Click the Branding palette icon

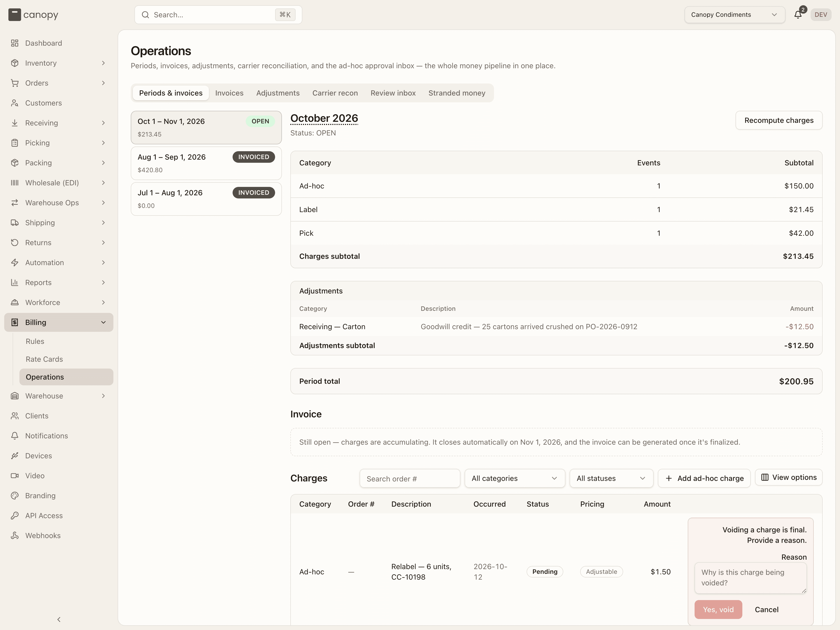(15, 496)
